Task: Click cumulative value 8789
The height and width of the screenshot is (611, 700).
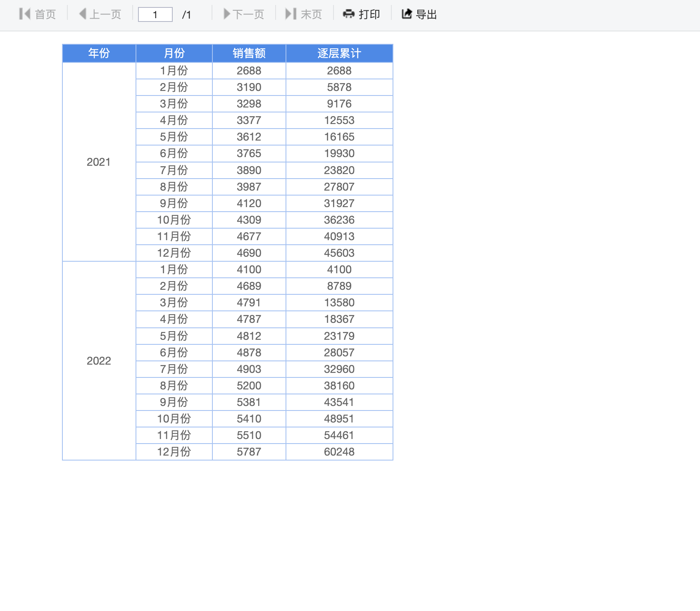Action: 339,286
